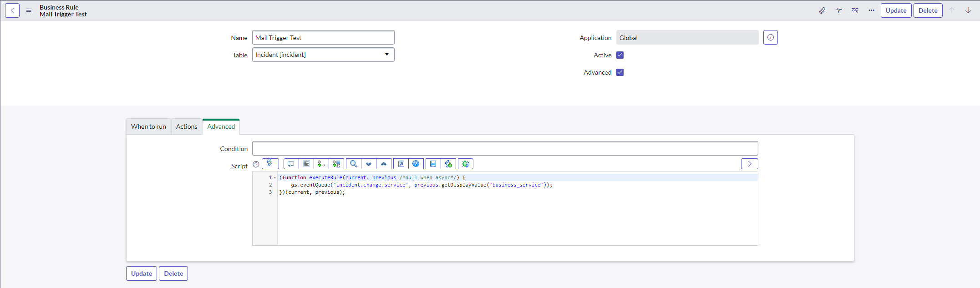Viewport: 980px width, 288px height.
Task: Click the Update button in the header
Action: pyautogui.click(x=896, y=10)
